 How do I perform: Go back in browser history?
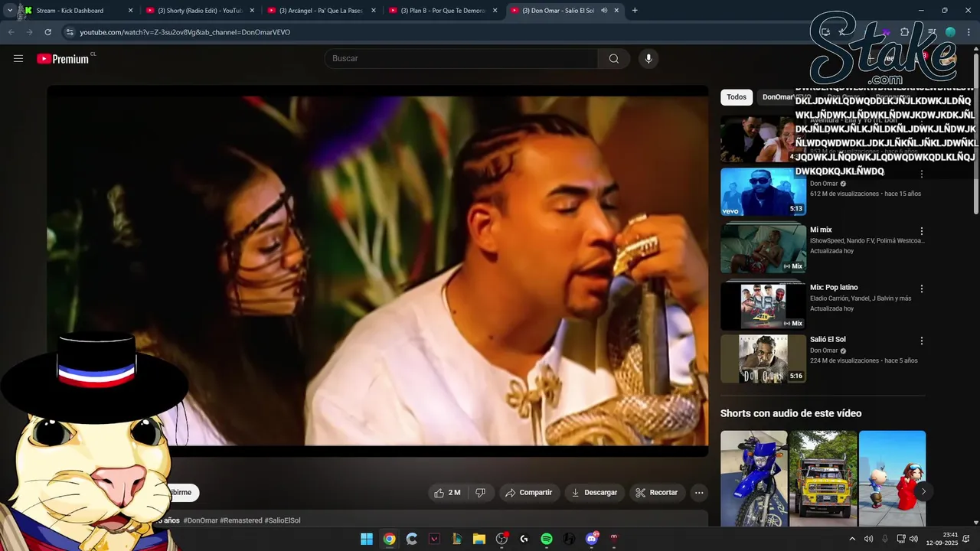coord(11,32)
